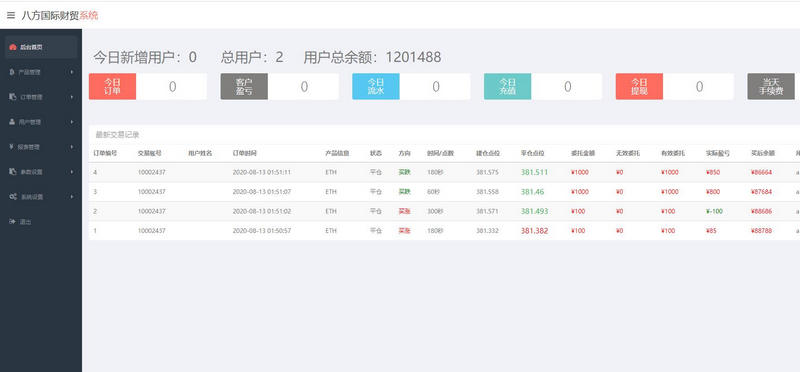Image resolution: width=800 pixels, height=372 pixels.
Task: Click the 60秒 duration cell
Action: pos(434,192)
